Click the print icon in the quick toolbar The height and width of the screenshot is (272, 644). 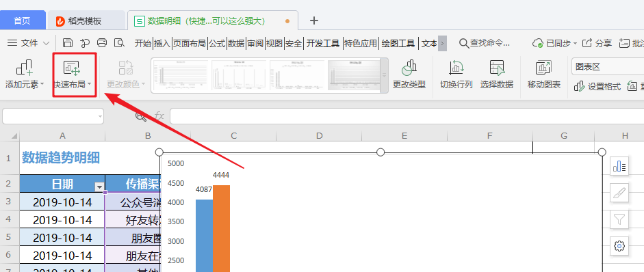(102, 43)
